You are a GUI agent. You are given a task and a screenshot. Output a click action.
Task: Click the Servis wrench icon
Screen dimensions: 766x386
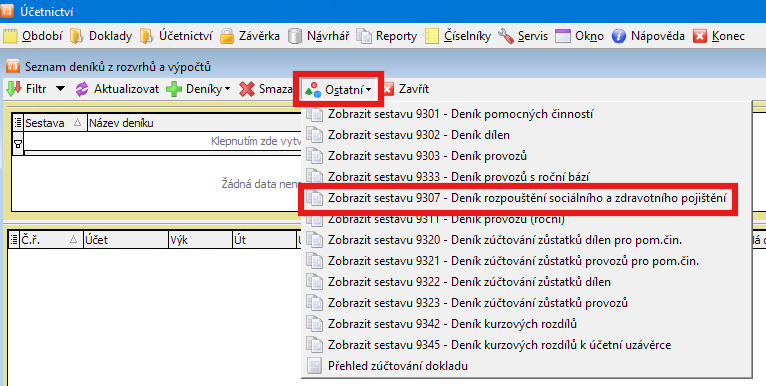click(506, 36)
